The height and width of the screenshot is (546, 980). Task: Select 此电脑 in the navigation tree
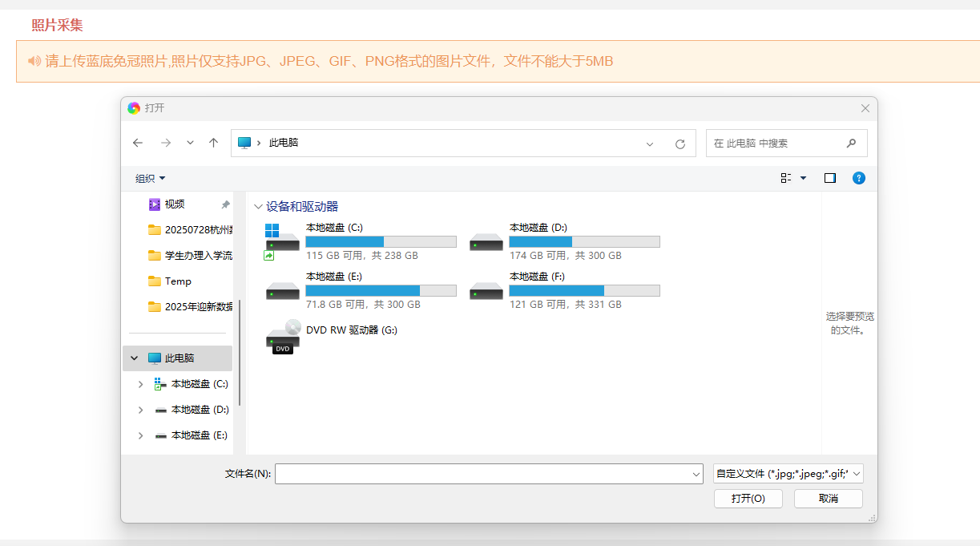(179, 358)
